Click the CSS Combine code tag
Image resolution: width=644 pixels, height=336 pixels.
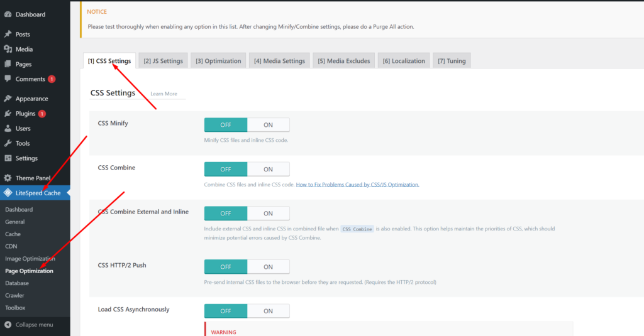point(357,229)
